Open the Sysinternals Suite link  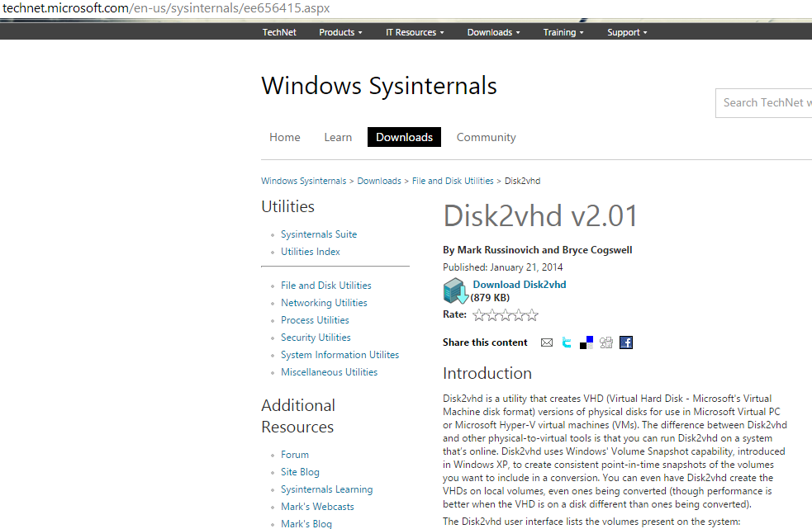coord(319,234)
